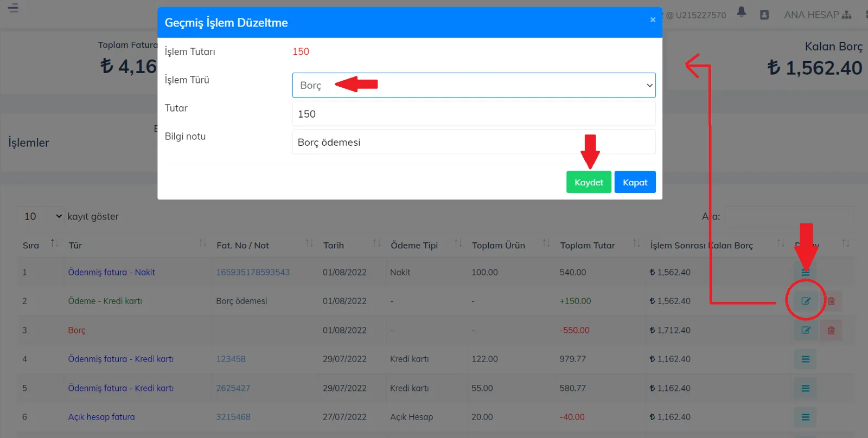
Task: Open the notifications bell
Action: click(742, 12)
